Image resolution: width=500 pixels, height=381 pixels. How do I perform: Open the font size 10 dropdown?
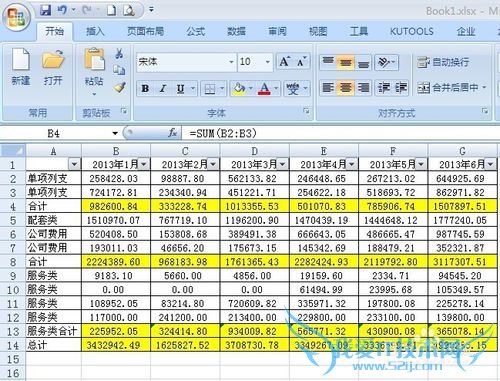point(267,62)
